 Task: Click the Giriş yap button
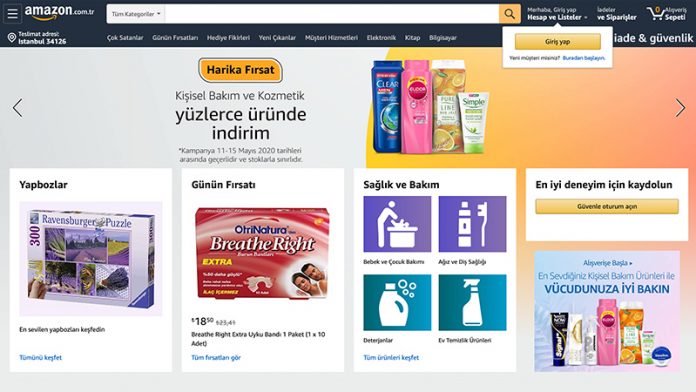(x=558, y=42)
